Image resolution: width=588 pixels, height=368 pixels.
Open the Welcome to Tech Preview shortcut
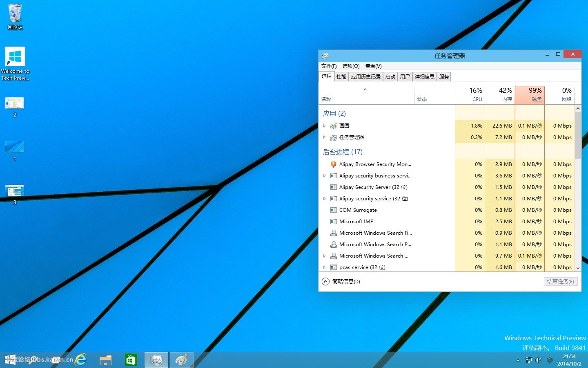(x=15, y=63)
